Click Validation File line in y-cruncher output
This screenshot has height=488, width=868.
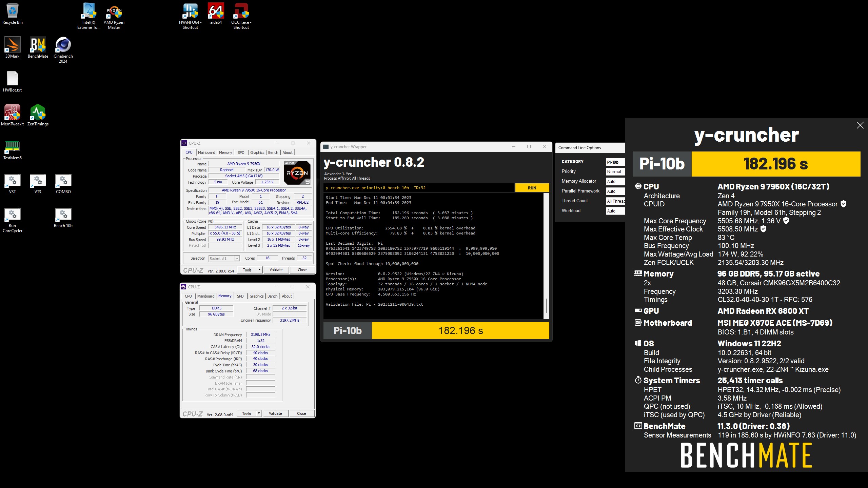[x=374, y=304]
